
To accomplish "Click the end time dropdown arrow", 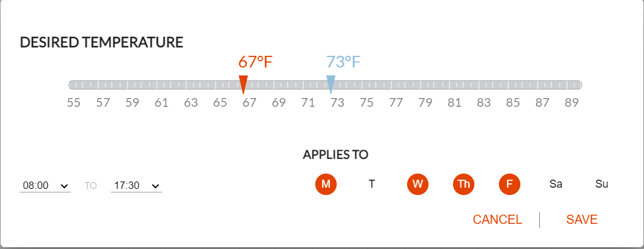I will tap(155, 186).
